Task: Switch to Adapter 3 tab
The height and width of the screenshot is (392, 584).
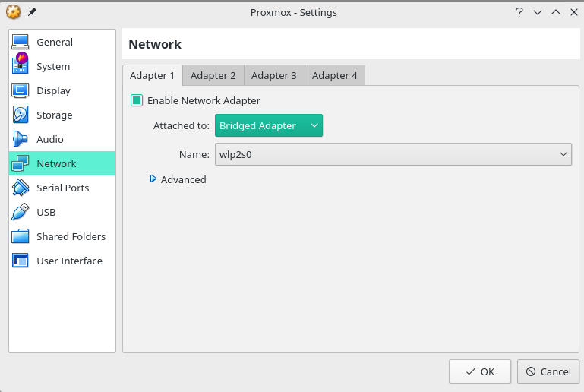Action: coord(273,76)
